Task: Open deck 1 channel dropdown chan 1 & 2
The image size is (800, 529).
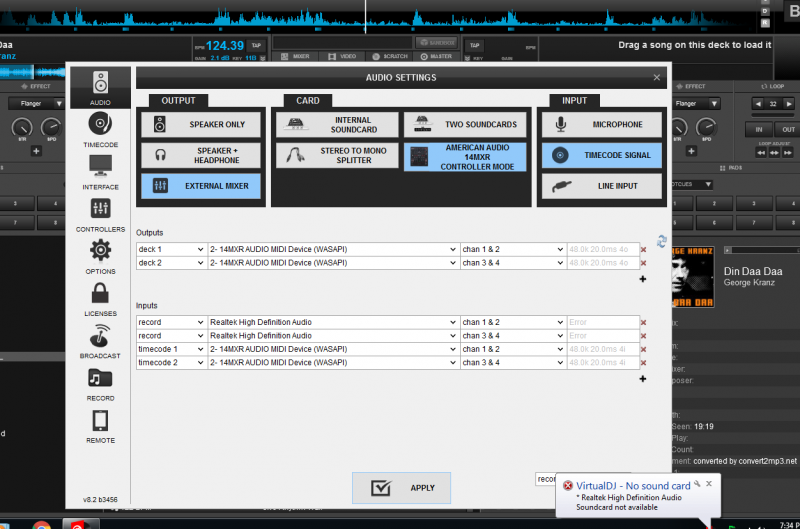Action: [x=513, y=249]
